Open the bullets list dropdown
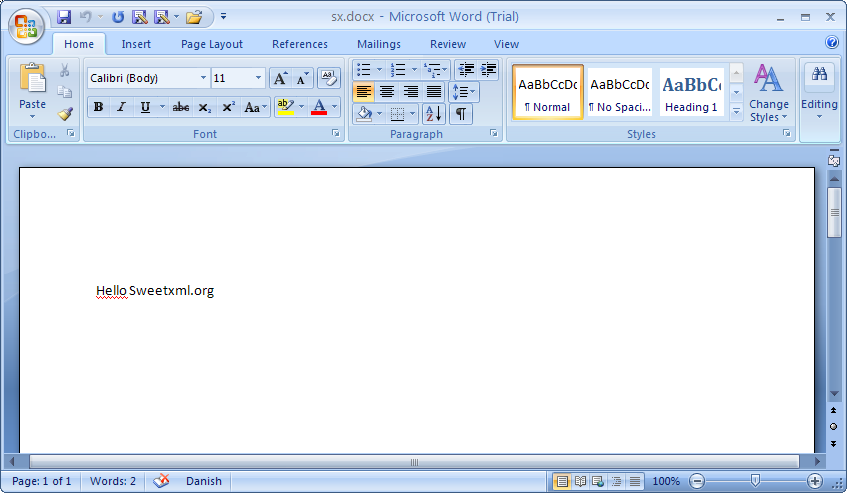 pyautogui.click(x=379, y=70)
